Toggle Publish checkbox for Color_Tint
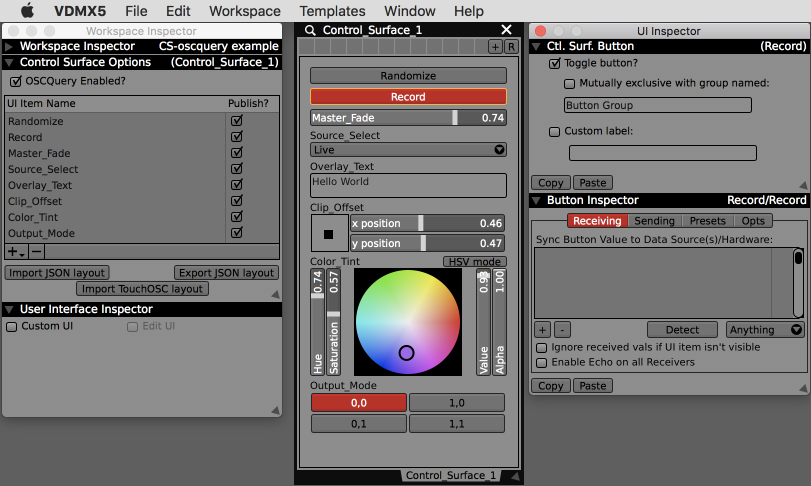Viewport: 811px width, 486px height. click(237, 217)
